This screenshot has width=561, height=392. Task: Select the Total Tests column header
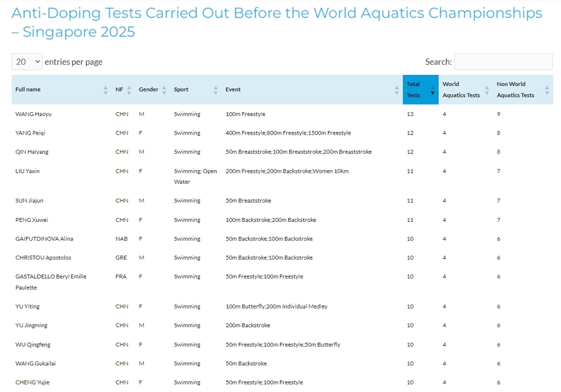tap(420, 89)
